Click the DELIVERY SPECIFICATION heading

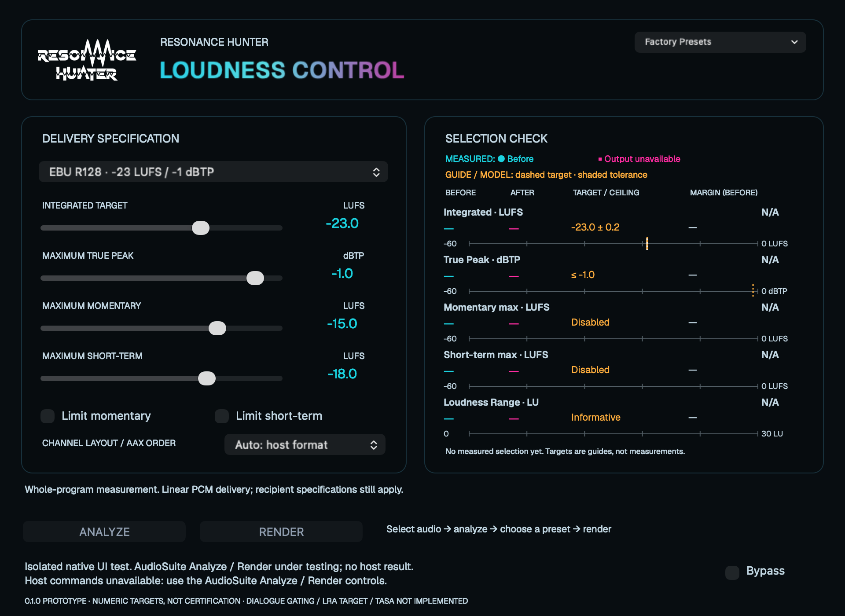pyautogui.click(x=110, y=139)
